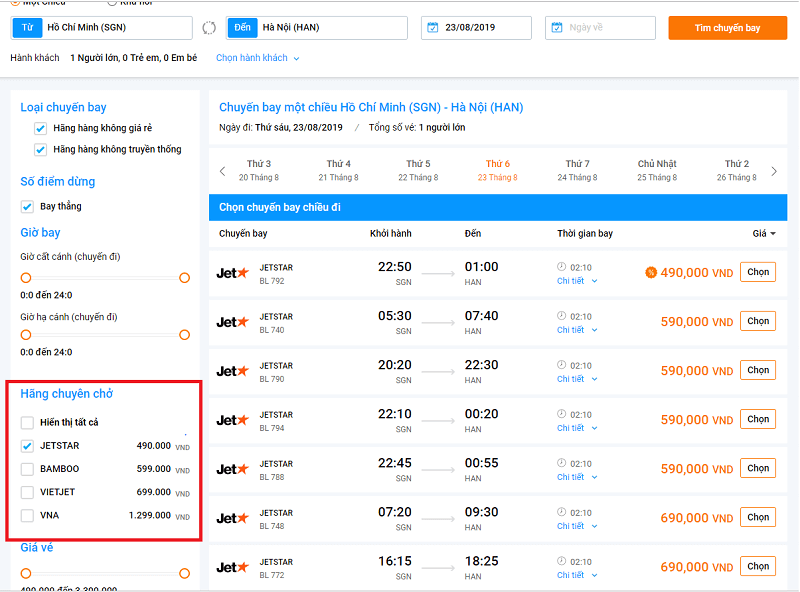Select date tab Thứ 5 22 Tháng 8
Viewport: 800px width, 592px height.
point(418,170)
